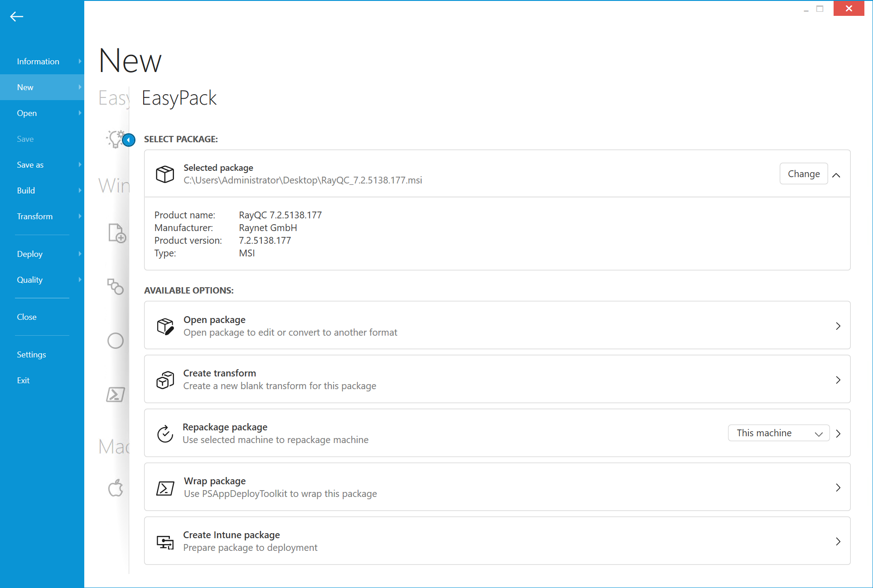Click the Repackage package circular arrow icon
This screenshot has height=588, width=873.
165,434
